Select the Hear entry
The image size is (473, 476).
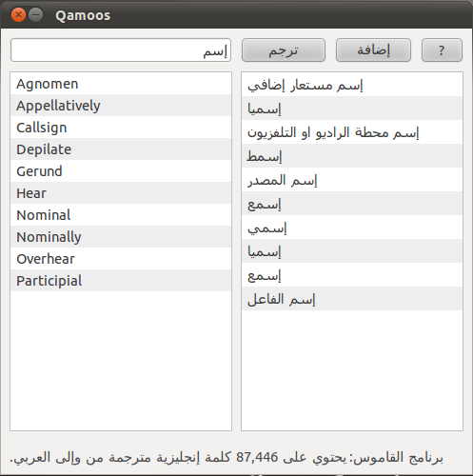(x=121, y=193)
